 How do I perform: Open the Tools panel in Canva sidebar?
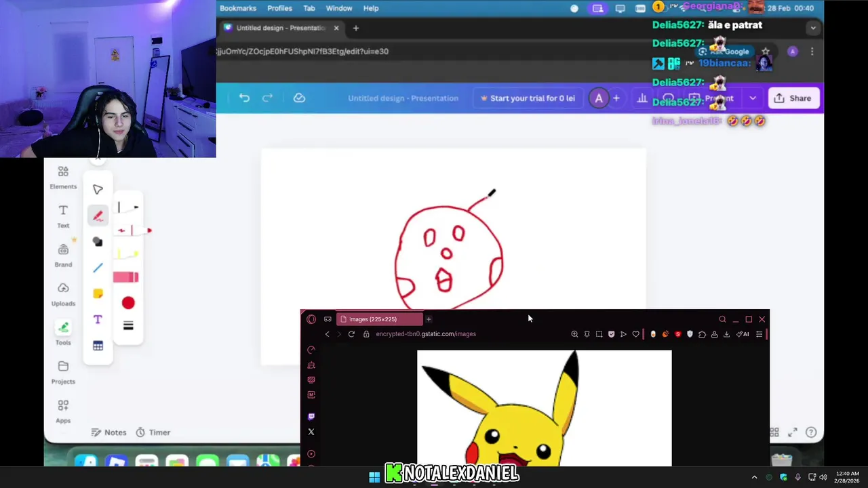(63, 333)
